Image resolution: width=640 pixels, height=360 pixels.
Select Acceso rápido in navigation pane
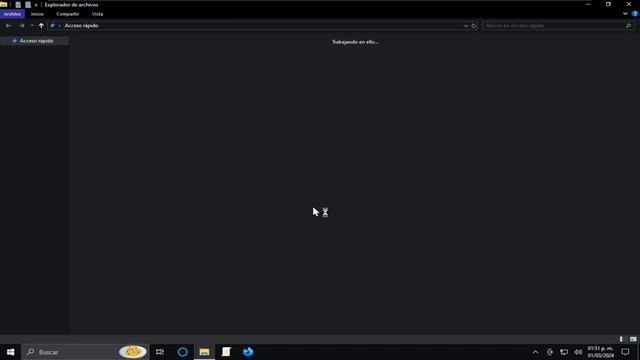34,41
